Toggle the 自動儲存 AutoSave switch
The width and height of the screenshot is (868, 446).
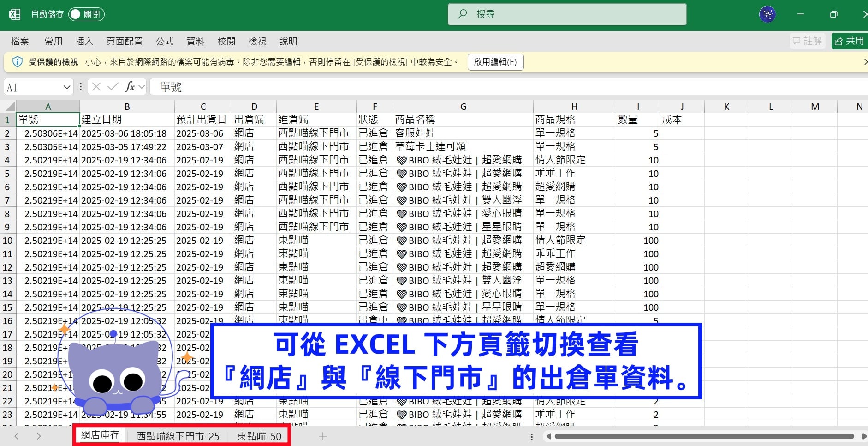[x=86, y=14]
